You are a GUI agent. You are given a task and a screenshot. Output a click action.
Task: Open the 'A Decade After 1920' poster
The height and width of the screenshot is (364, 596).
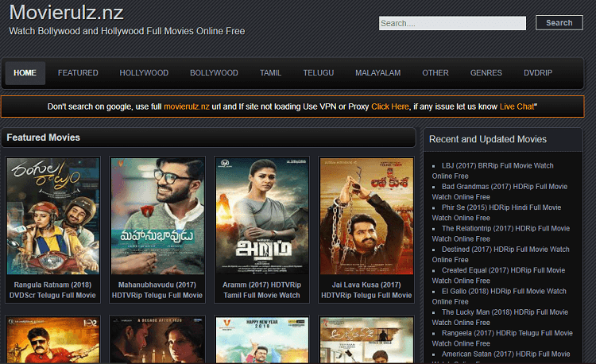[x=157, y=340]
